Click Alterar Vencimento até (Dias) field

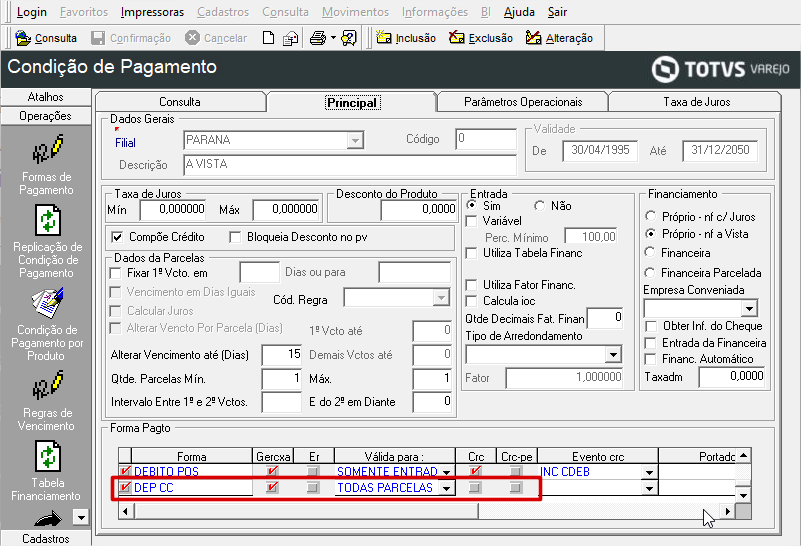click(x=281, y=354)
